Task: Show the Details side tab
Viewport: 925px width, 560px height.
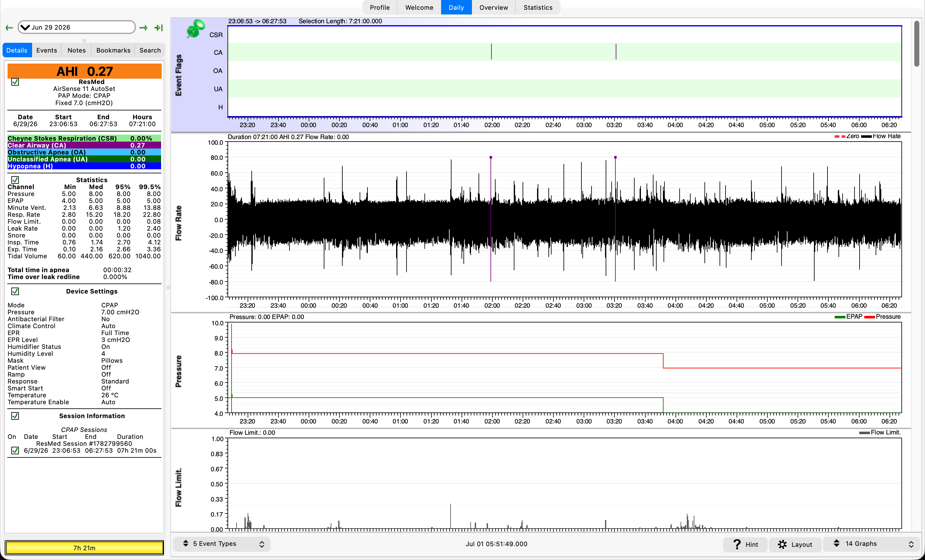Action: (17, 50)
